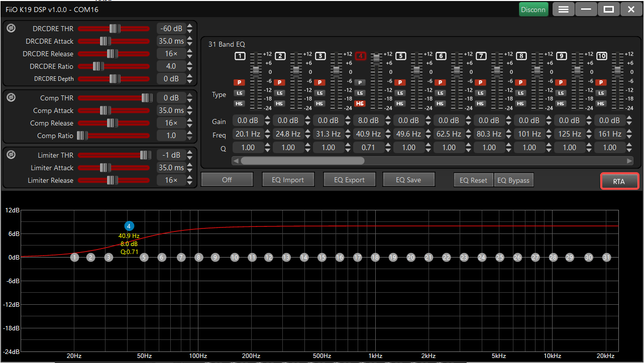Image resolution: width=644 pixels, height=363 pixels.
Task: Select highlighted EQ band 4 number box
Action: tap(360, 56)
